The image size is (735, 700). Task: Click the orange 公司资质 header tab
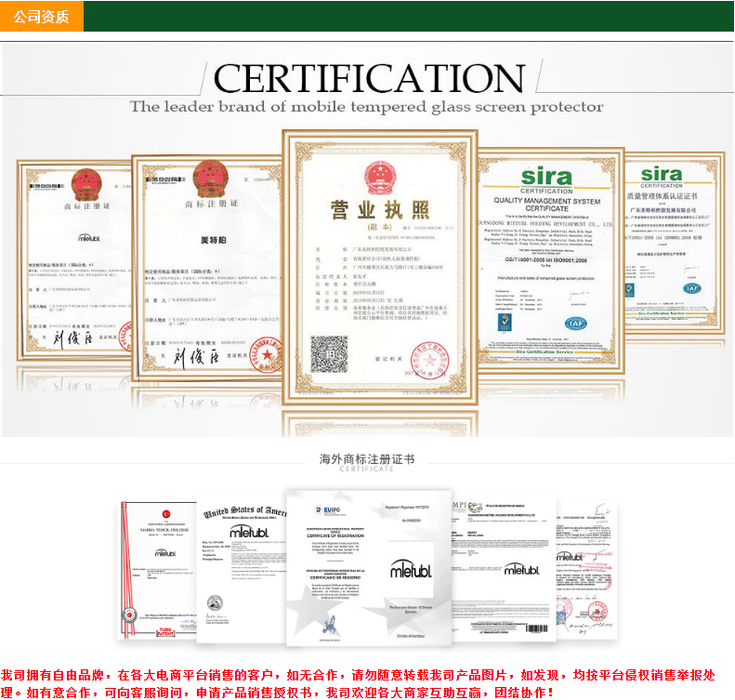(x=42, y=17)
